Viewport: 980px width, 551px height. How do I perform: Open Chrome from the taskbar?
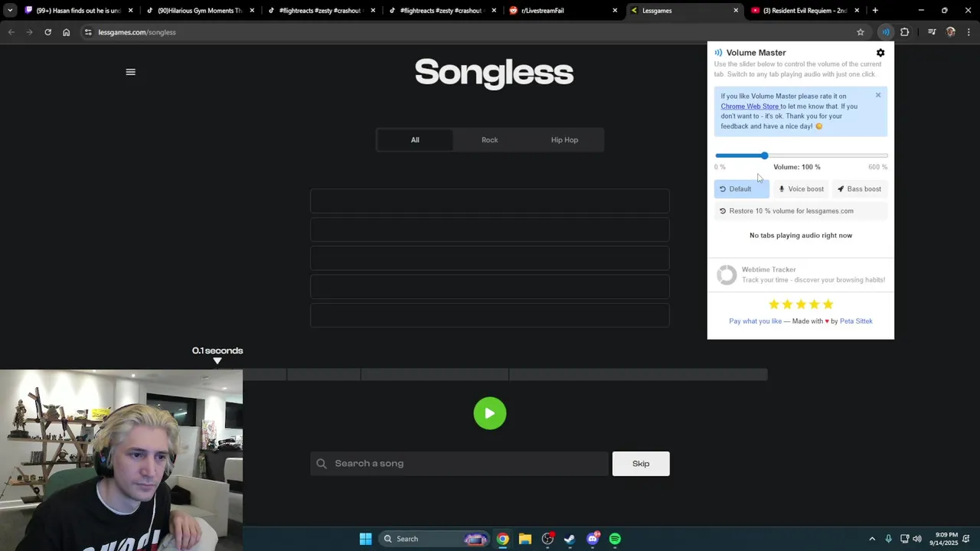[502, 539]
